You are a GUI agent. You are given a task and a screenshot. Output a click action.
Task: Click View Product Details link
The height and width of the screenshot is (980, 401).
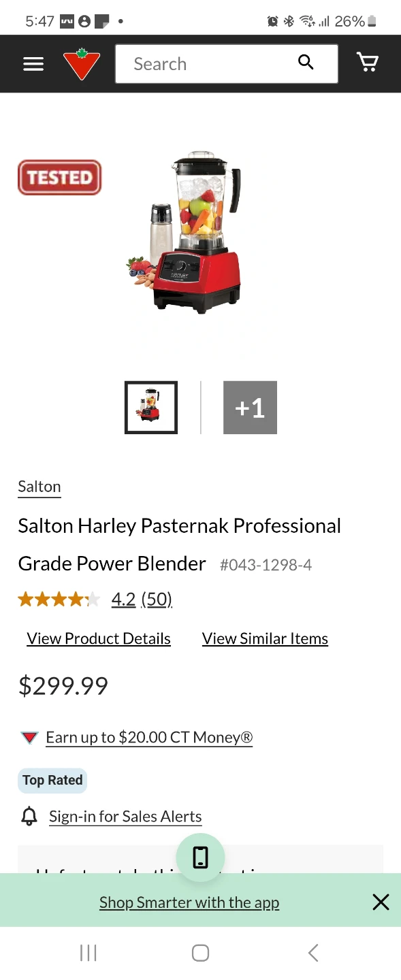pos(99,638)
